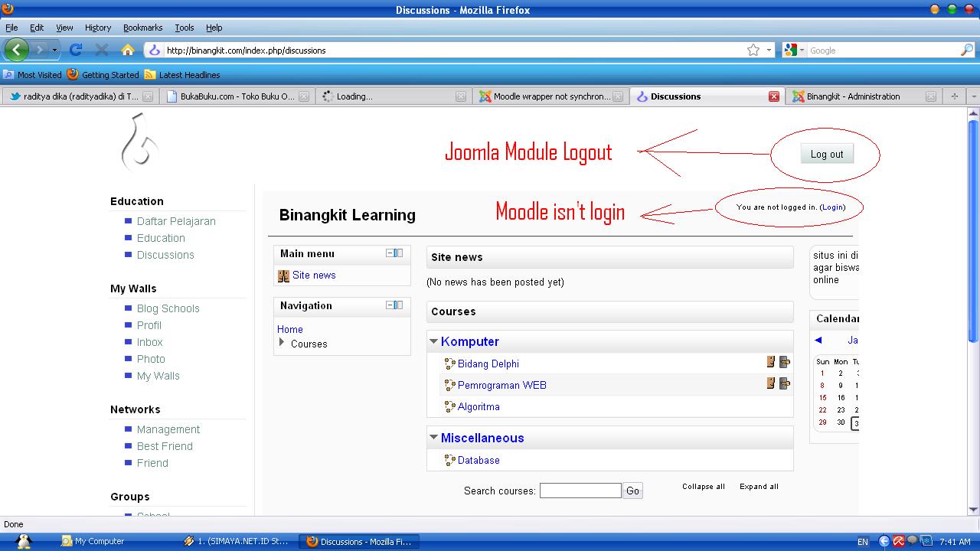
Task: Click Expand all link
Action: click(759, 487)
